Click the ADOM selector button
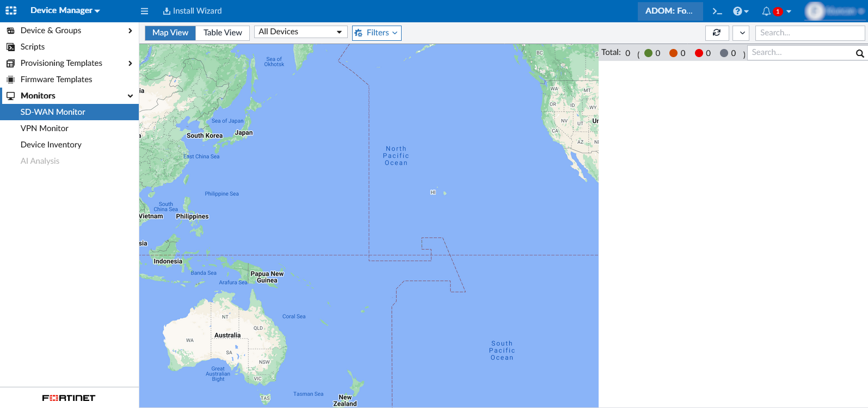868x408 pixels. click(x=670, y=11)
